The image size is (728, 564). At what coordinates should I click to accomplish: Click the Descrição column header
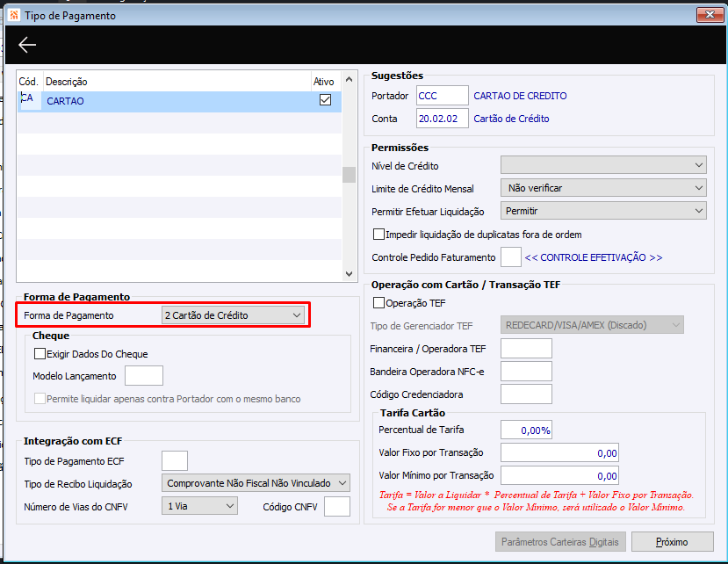click(67, 82)
